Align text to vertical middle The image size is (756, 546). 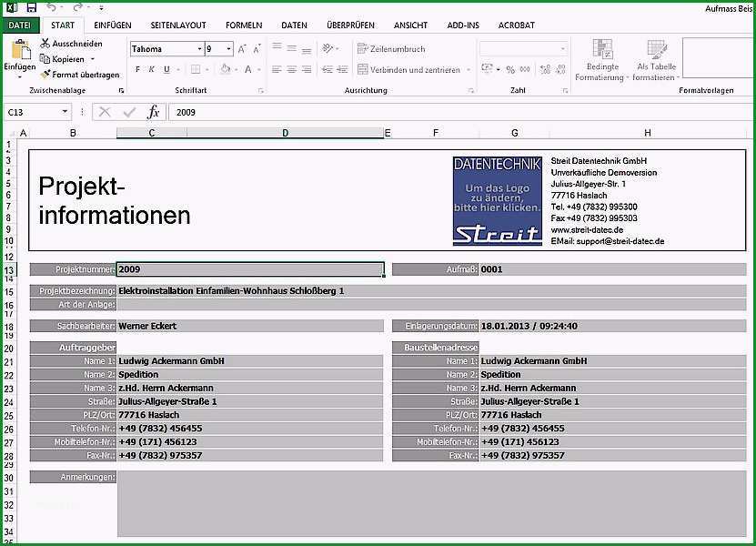(292, 48)
